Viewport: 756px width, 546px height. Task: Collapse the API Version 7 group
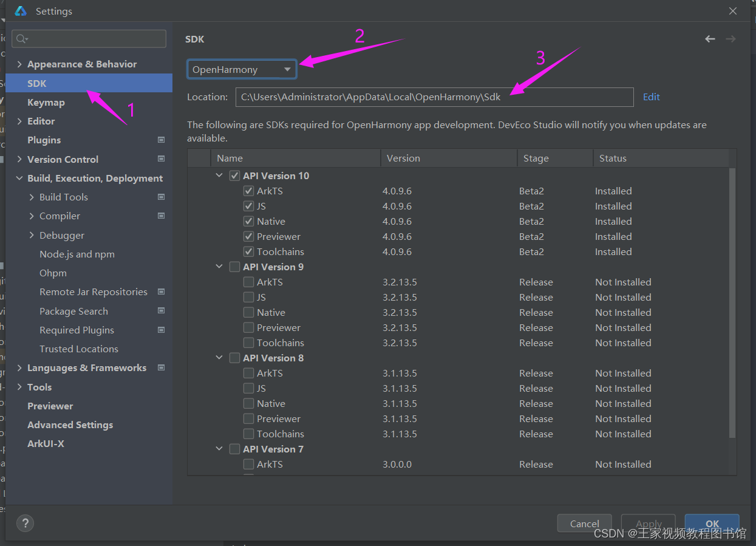pos(219,449)
